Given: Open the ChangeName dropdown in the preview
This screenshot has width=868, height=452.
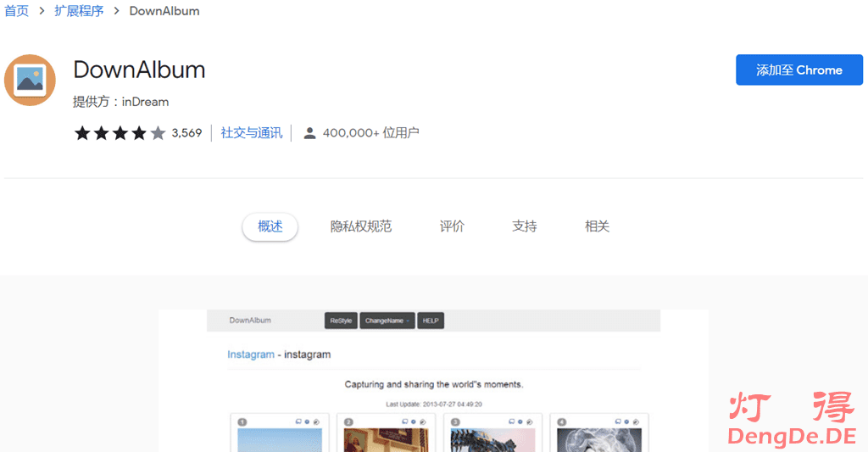Looking at the screenshot, I should pos(387,321).
